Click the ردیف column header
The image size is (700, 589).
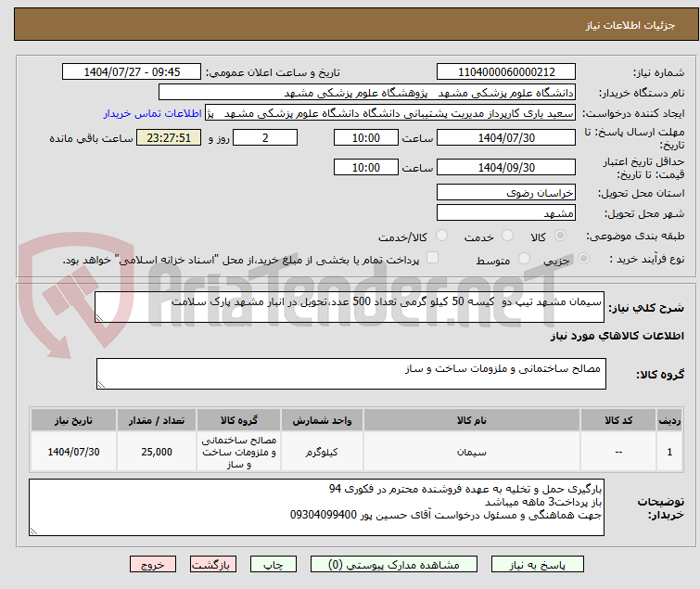669,420
